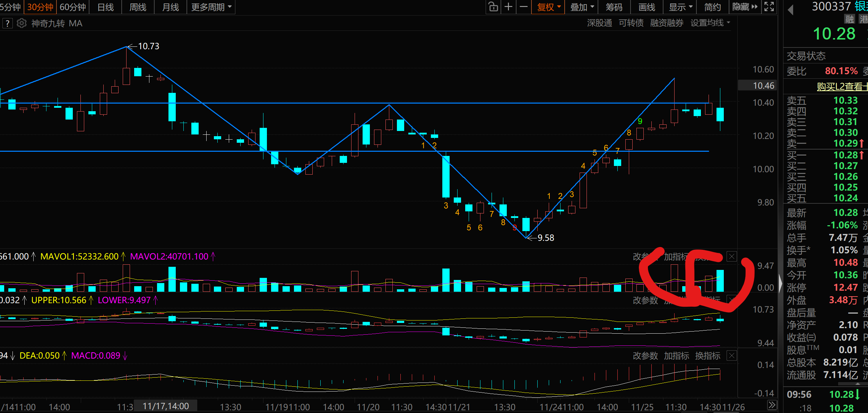Enter fullscreen using expand arrows icon
This screenshot has height=413, width=868.
[x=769, y=7]
